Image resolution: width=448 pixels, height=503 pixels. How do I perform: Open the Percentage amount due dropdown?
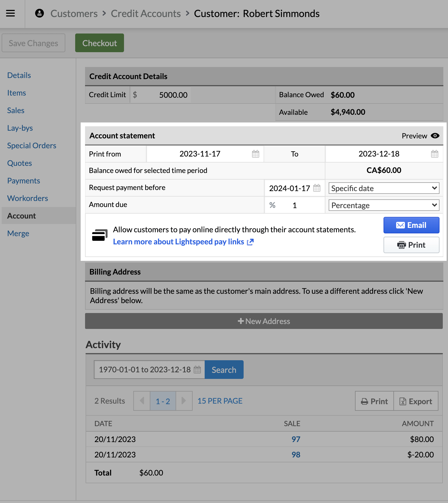[384, 205]
